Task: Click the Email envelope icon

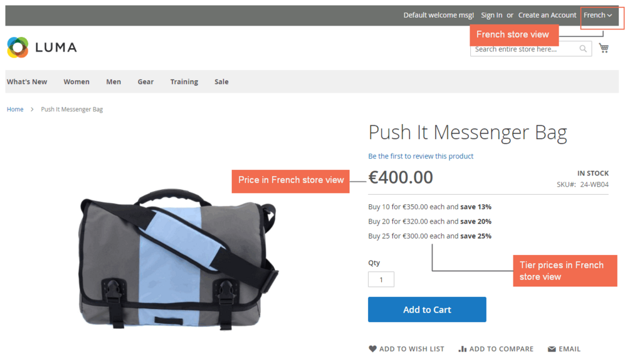Action: [552, 349]
